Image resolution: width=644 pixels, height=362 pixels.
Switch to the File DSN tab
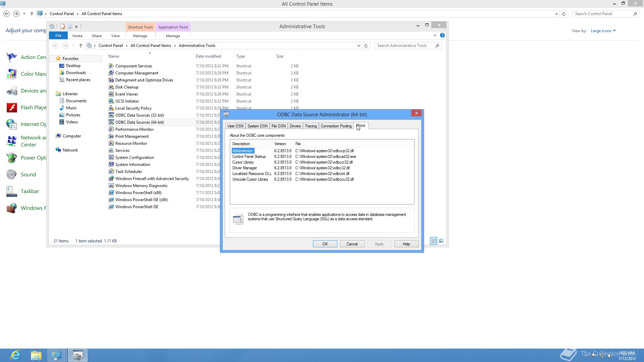[278, 126]
